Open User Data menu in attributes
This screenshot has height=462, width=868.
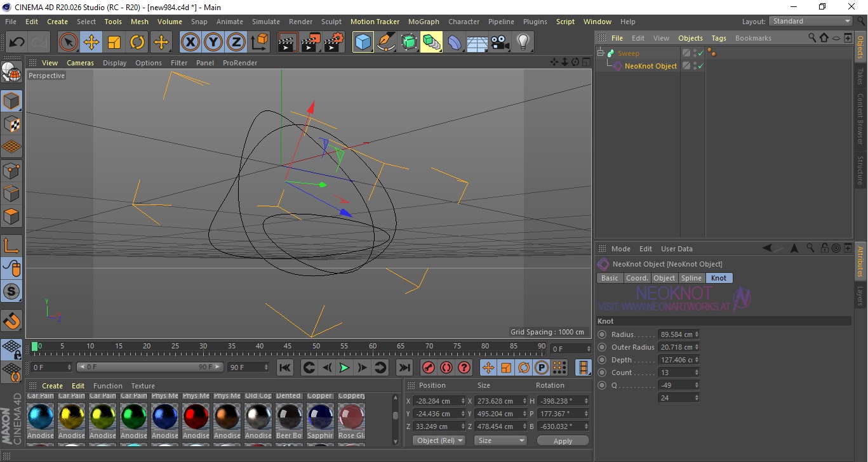coord(677,249)
